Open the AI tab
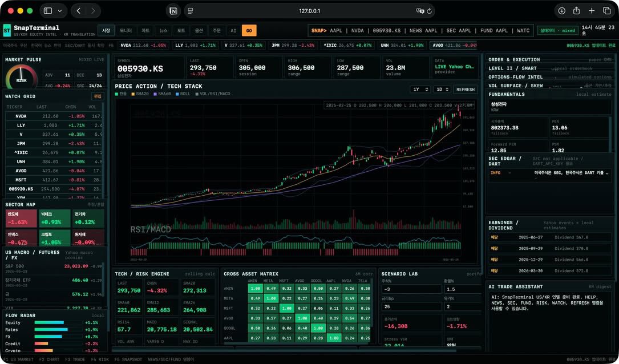The image size is (619, 364). [233, 30]
